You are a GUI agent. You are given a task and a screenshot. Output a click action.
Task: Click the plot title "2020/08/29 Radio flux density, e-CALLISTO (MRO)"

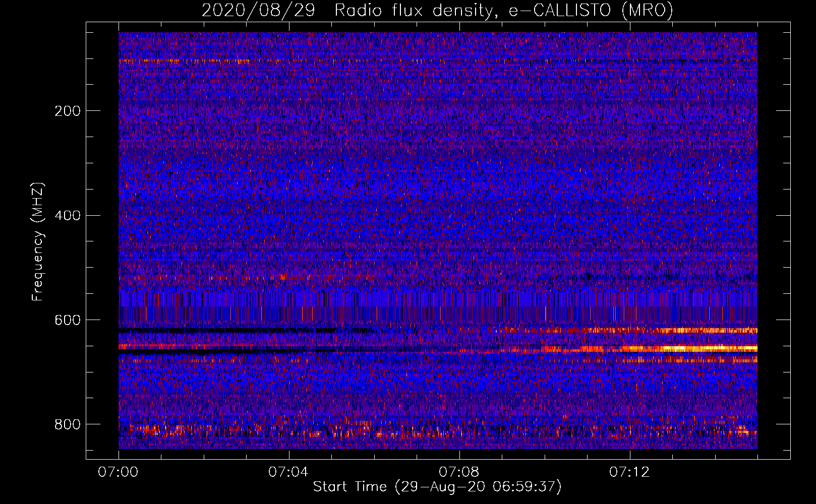pyautogui.click(x=437, y=10)
